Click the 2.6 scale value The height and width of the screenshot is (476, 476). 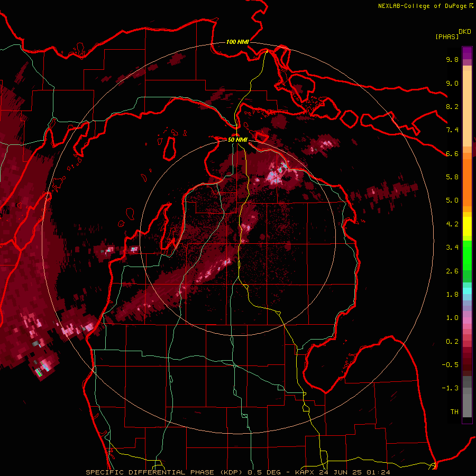click(452, 271)
